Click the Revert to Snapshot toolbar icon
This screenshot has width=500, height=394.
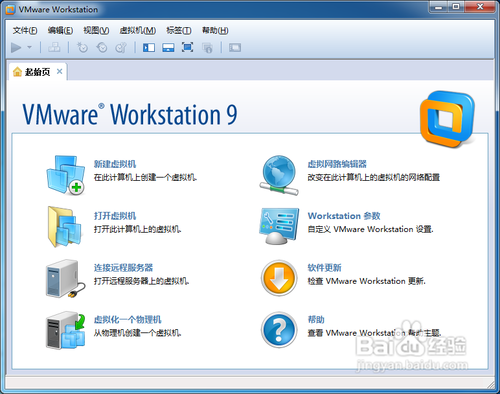pyautogui.click(x=102, y=48)
